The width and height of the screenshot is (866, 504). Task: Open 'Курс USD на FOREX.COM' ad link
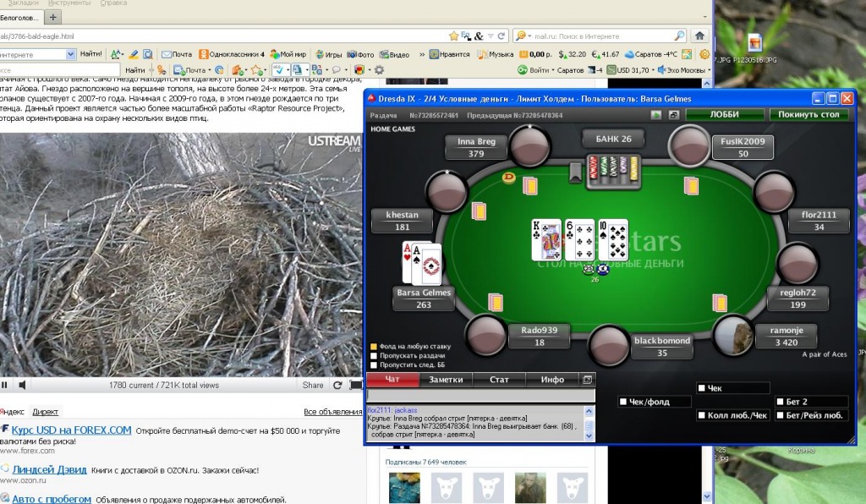71,430
